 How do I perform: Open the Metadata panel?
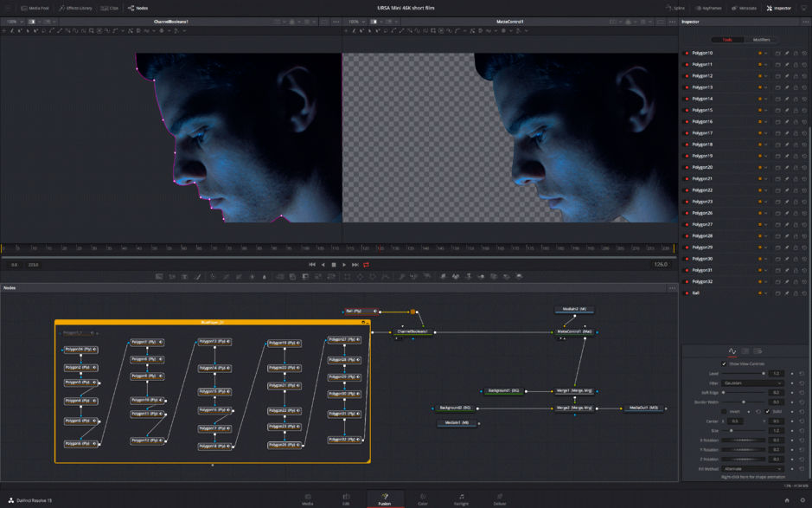click(x=745, y=8)
